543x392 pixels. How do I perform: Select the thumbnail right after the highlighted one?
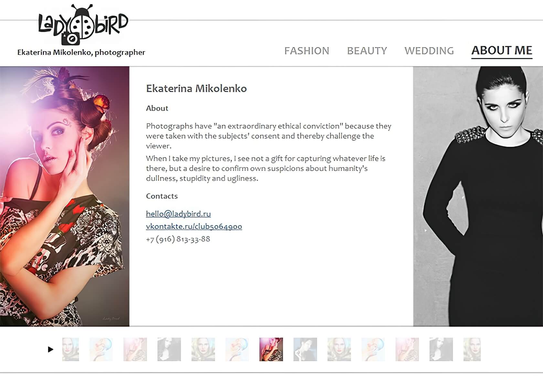pos(305,349)
